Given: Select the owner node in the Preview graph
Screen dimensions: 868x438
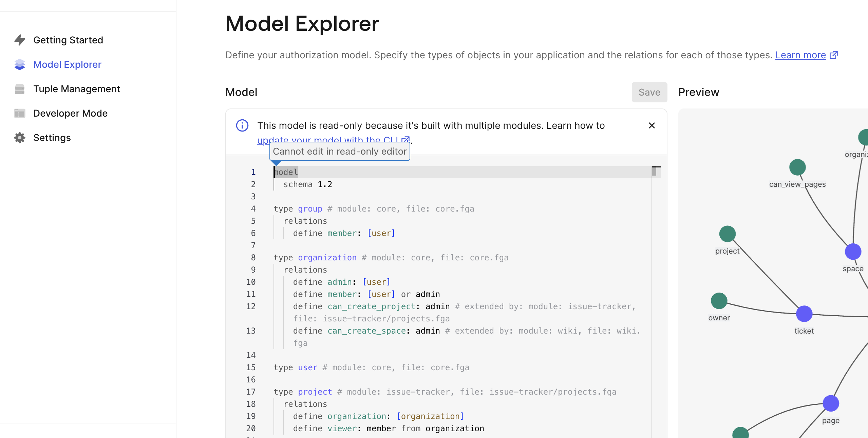Looking at the screenshot, I should click(719, 301).
